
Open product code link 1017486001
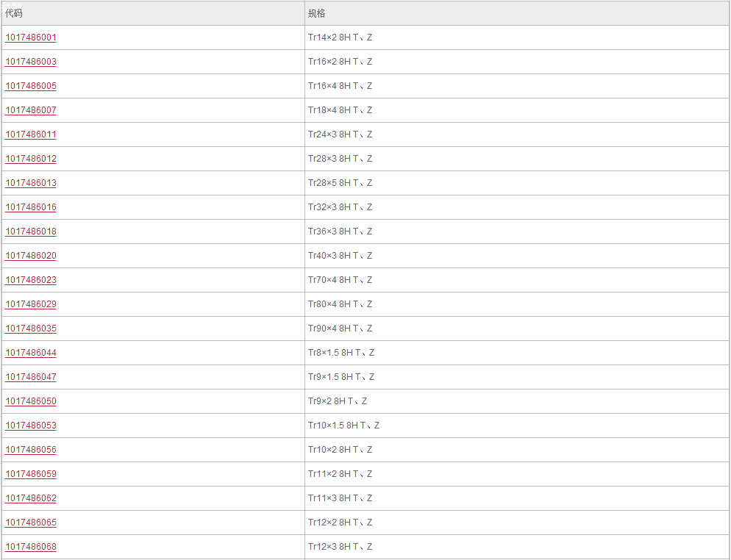(x=31, y=37)
